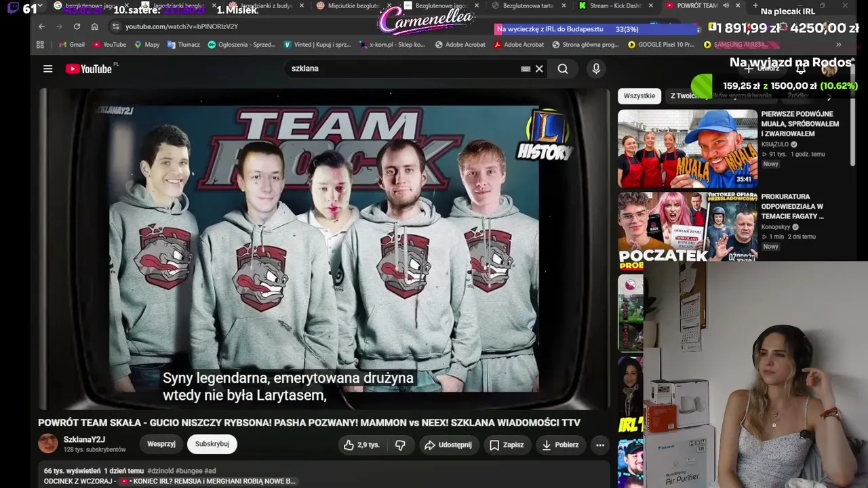This screenshot has width=868, height=488.
Task: Show more bookmarks with the chevron
Action: coord(838,45)
